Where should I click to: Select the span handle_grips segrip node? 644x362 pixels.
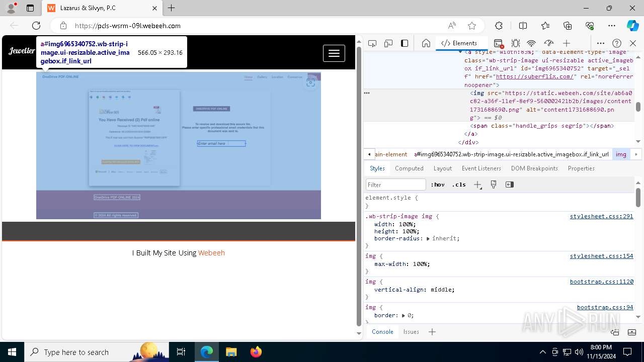click(x=542, y=126)
